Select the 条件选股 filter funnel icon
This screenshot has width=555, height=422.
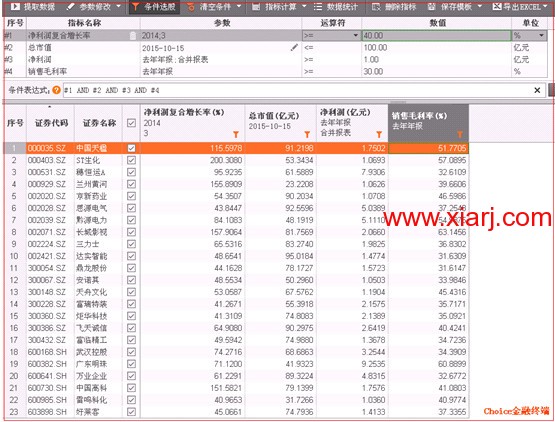(135, 6)
